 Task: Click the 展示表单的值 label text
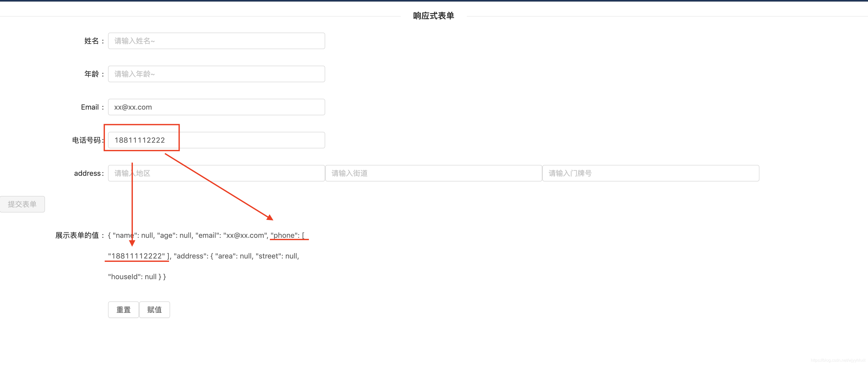(x=77, y=235)
